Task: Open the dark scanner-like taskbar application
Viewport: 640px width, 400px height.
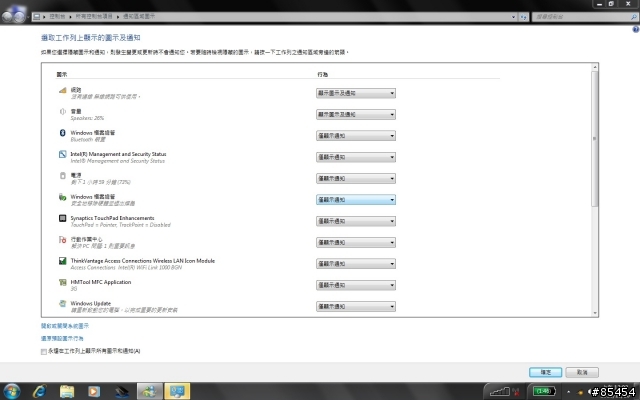Action: coord(121,391)
